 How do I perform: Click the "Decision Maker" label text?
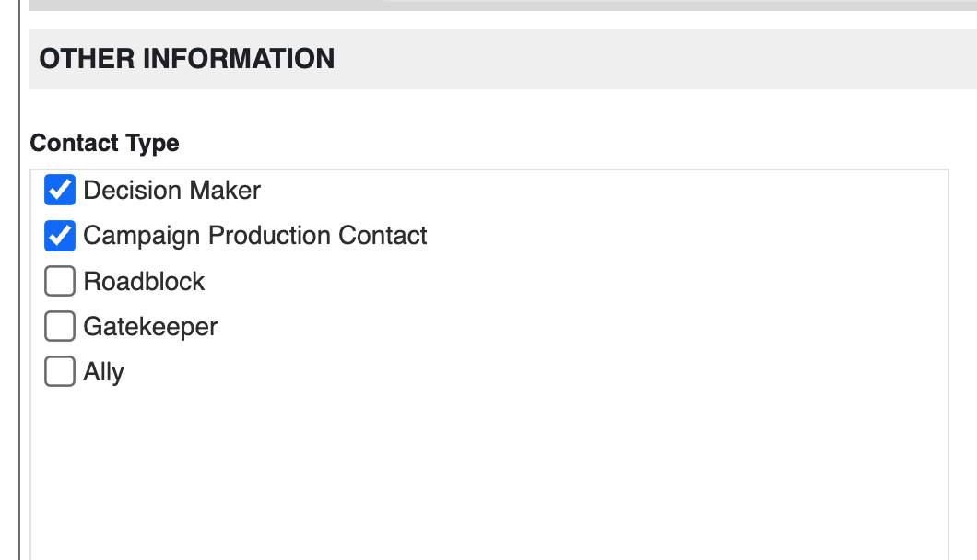tap(171, 191)
